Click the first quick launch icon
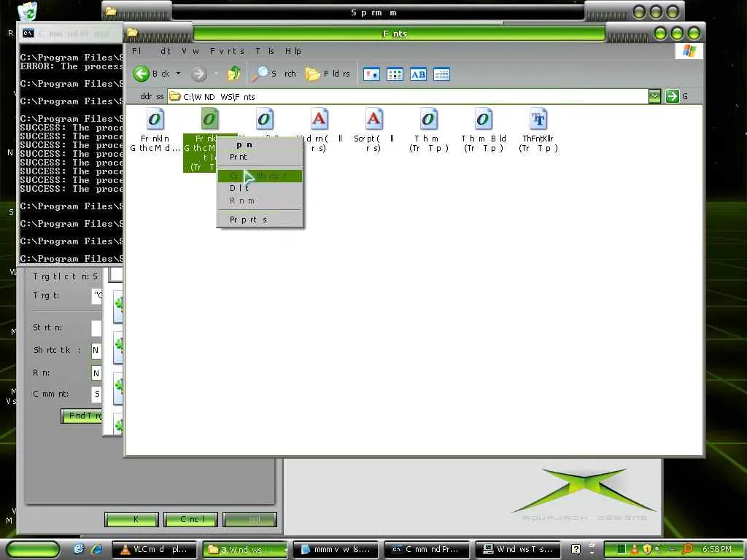 click(x=79, y=550)
